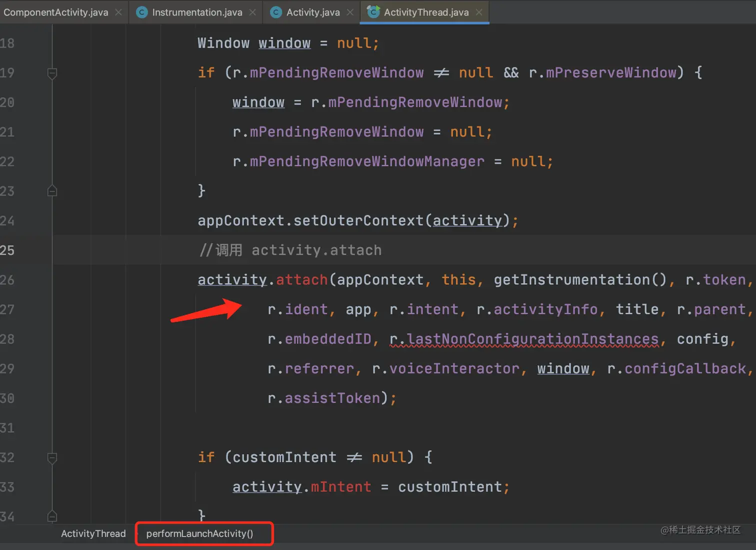Collapse block end marker at line 23
756x550 pixels.
(52, 191)
